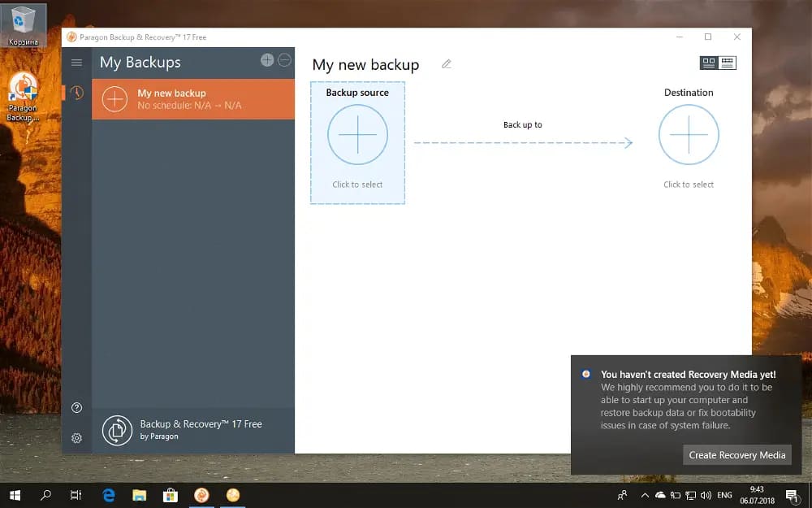Image resolution: width=812 pixels, height=508 pixels.
Task: Click the network tray icon
Action: pos(690,496)
